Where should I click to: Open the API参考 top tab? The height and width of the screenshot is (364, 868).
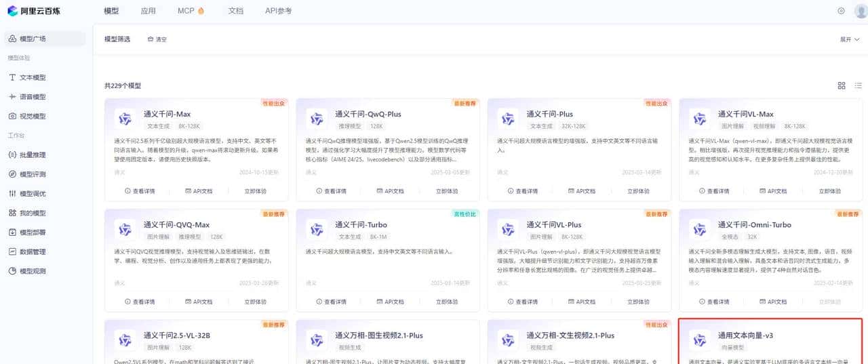279,11
